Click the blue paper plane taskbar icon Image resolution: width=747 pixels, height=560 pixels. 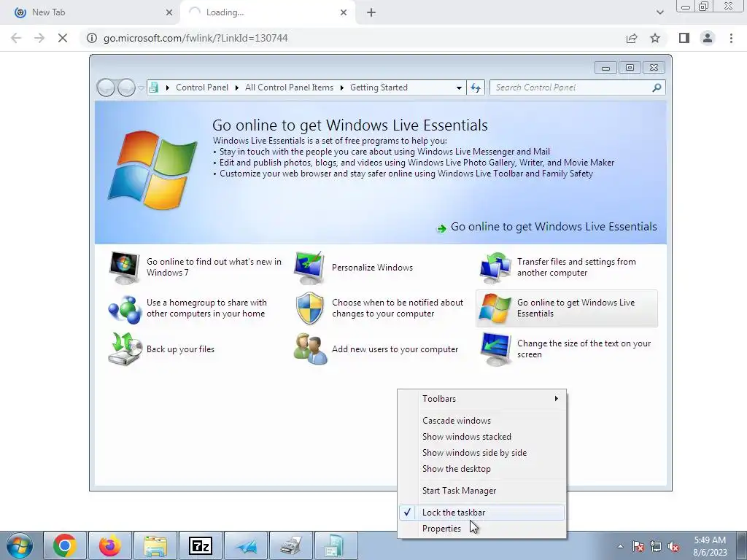point(246,545)
